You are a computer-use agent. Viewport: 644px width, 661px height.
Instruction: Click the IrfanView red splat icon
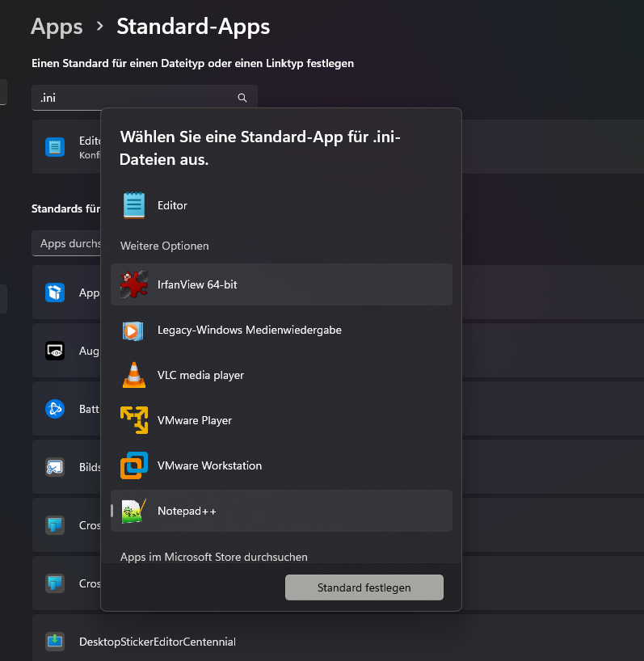(134, 284)
